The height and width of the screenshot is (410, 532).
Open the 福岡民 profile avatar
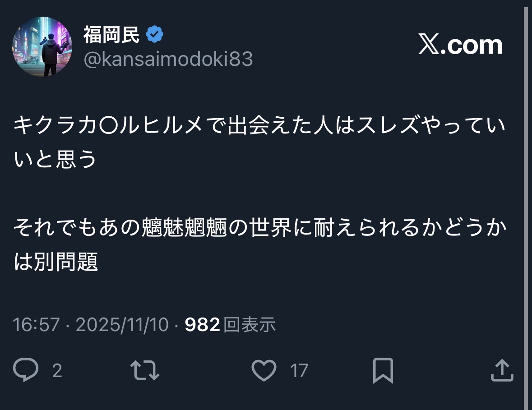(42, 47)
